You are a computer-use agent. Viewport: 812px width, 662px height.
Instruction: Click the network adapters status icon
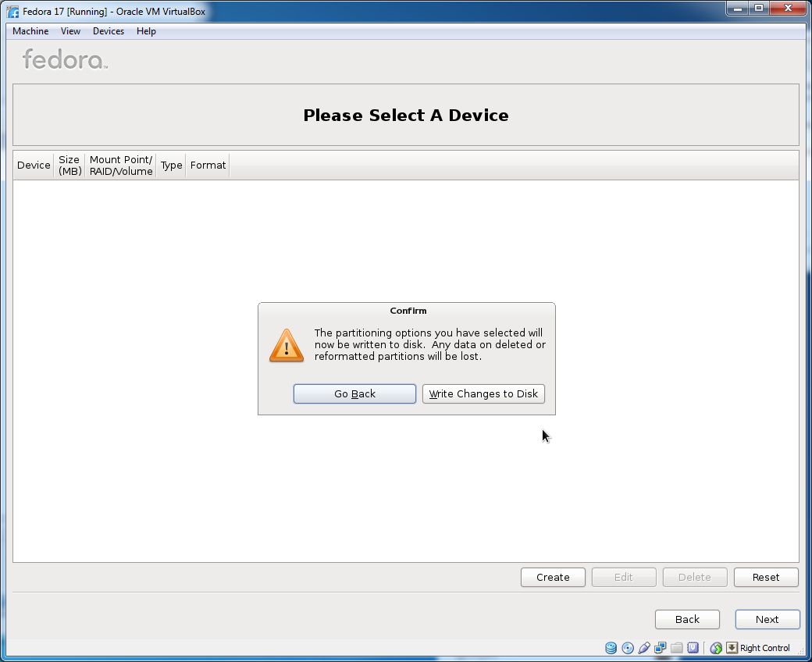click(x=661, y=647)
